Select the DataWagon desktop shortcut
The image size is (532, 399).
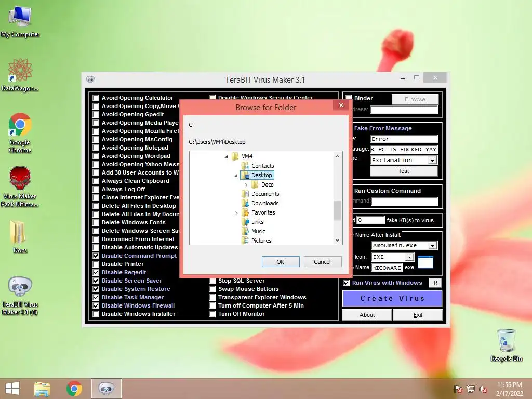tap(20, 75)
